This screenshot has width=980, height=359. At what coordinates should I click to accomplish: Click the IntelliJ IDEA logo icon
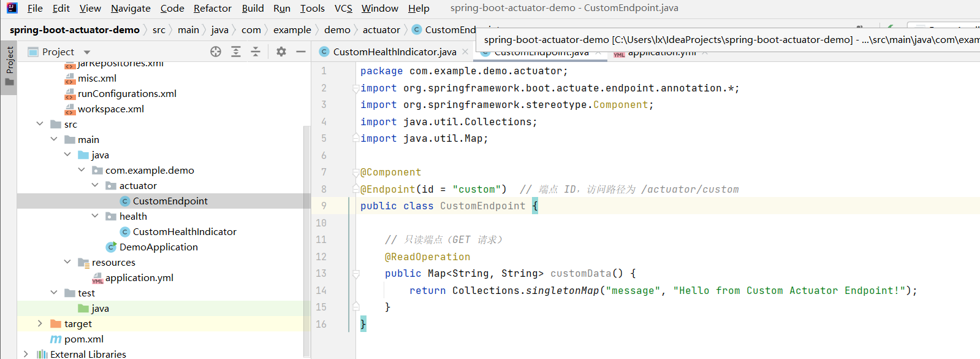[x=12, y=8]
